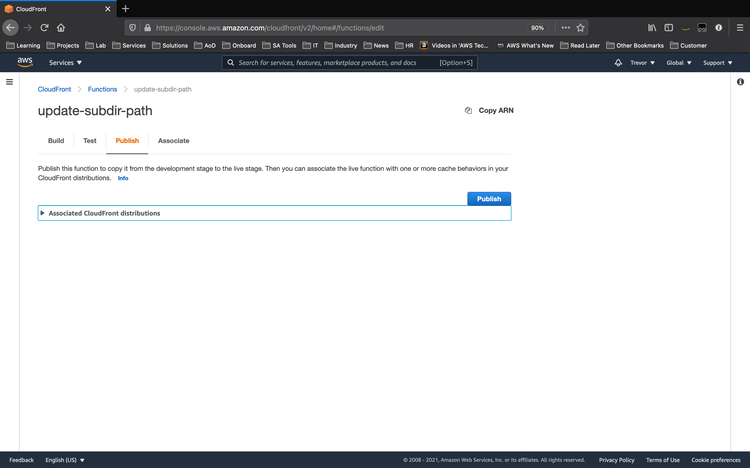
Task: Click the Amazon extension icon
Action: coord(685,28)
